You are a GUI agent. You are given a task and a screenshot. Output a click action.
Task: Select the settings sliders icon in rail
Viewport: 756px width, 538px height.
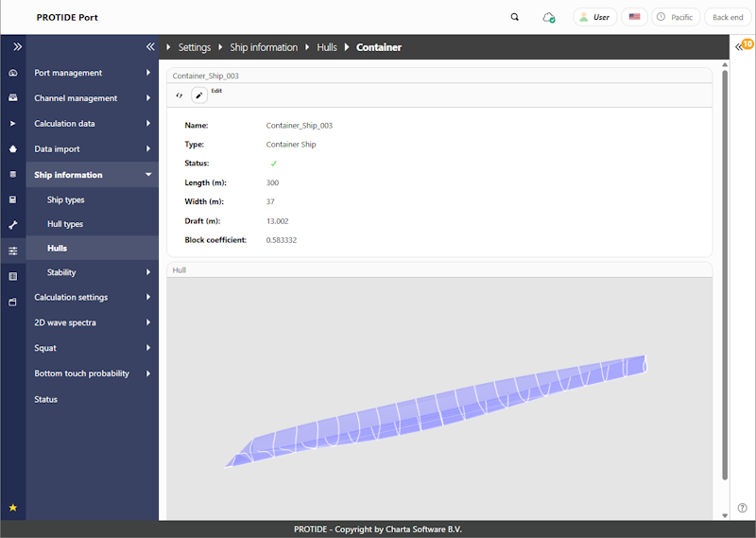point(13,251)
